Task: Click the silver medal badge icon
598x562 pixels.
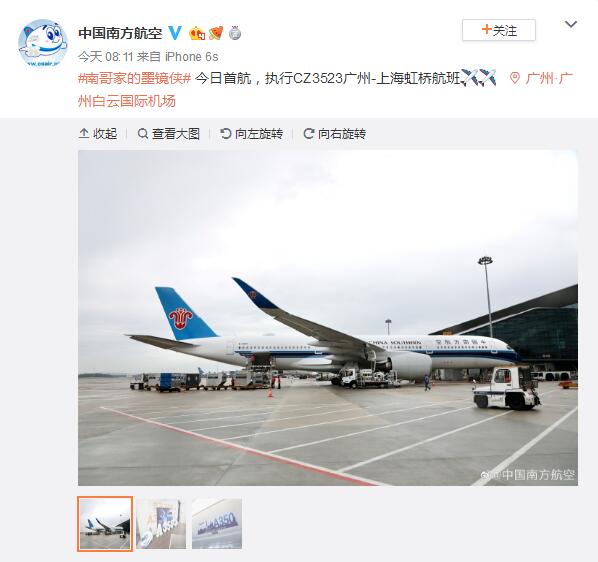Action: point(235,33)
